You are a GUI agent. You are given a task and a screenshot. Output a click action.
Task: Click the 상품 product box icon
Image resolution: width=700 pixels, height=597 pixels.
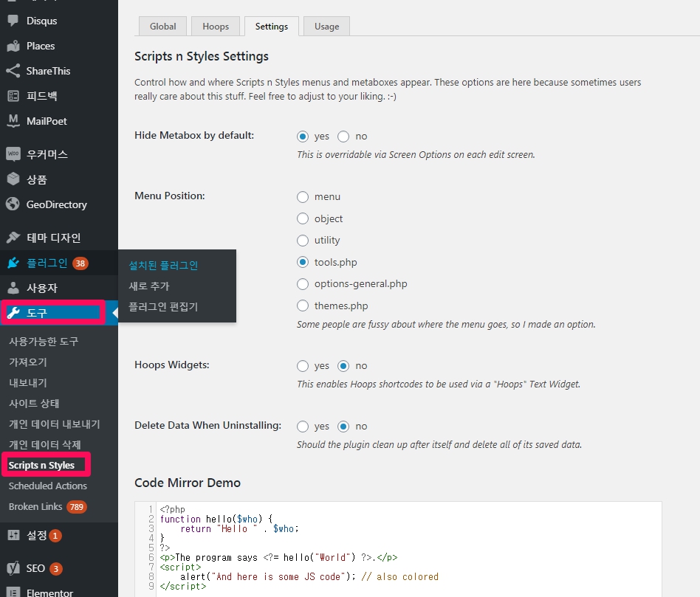[13, 179]
